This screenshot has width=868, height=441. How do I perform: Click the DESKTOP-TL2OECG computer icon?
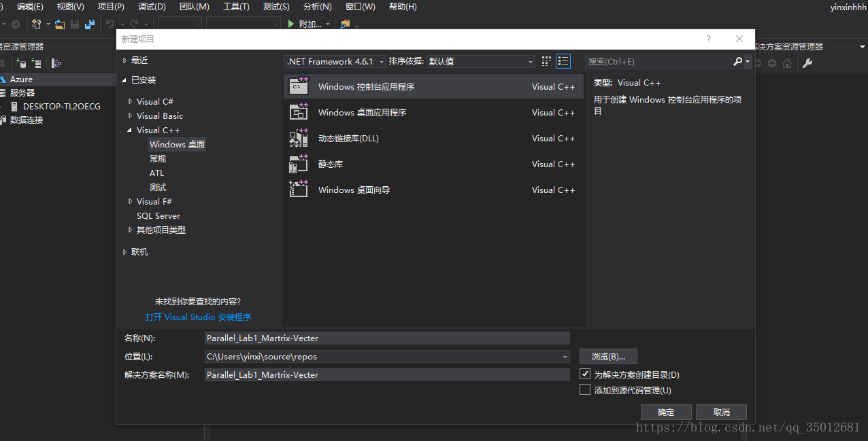click(14, 106)
